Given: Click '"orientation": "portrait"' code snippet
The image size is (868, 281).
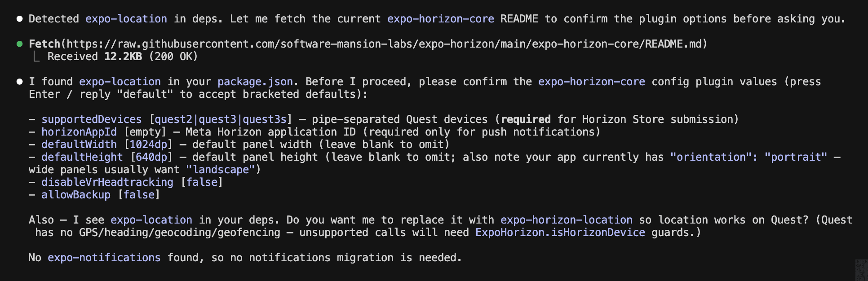Looking at the screenshot, I should click(748, 157).
